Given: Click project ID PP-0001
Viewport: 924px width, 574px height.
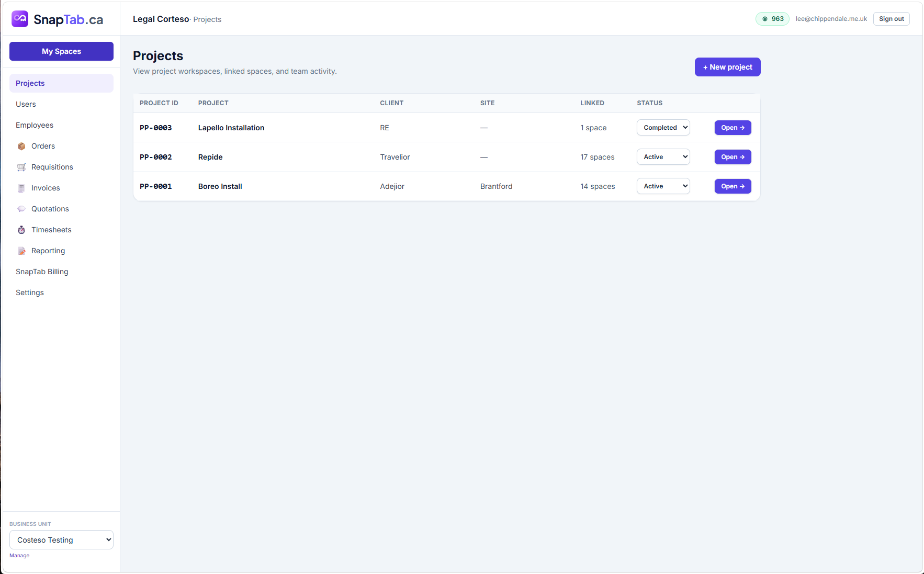Looking at the screenshot, I should click(x=155, y=186).
